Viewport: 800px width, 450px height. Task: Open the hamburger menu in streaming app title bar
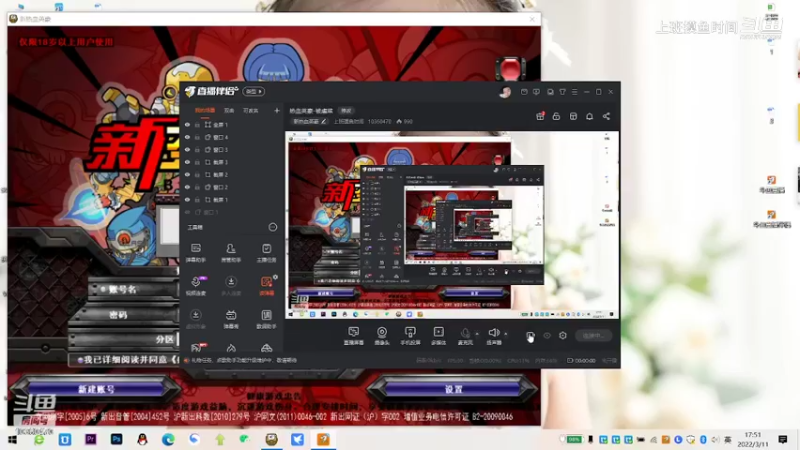[x=574, y=92]
